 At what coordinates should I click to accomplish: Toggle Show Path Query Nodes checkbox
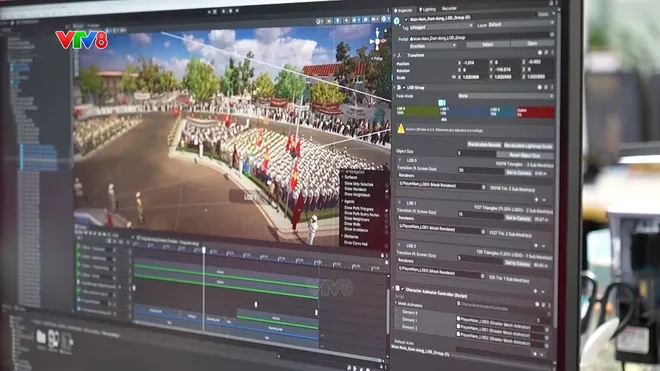pos(386,215)
